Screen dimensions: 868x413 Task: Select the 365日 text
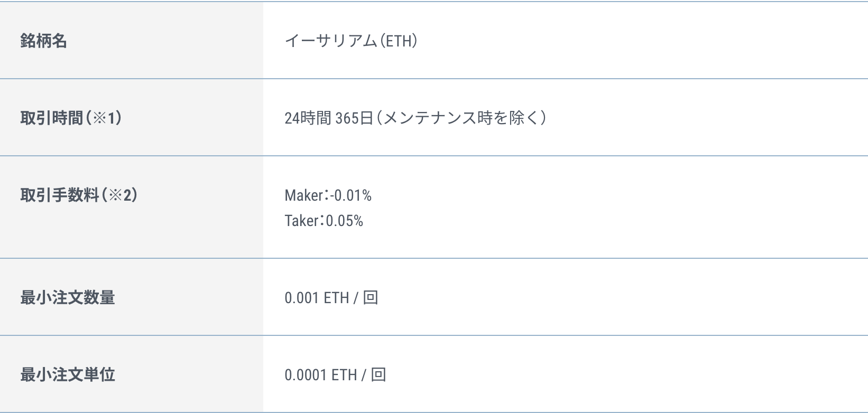click(x=354, y=118)
